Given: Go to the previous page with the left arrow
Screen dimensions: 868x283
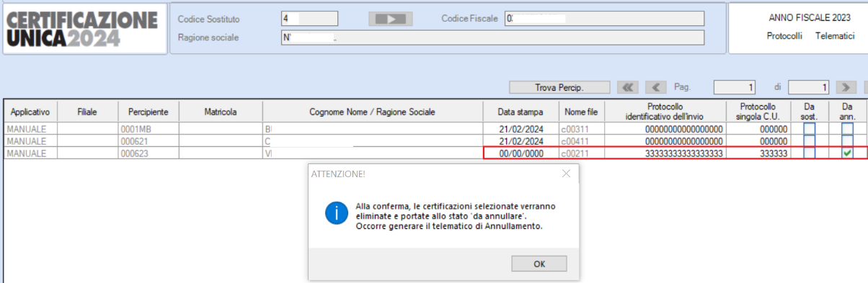Looking at the screenshot, I should click(656, 87).
